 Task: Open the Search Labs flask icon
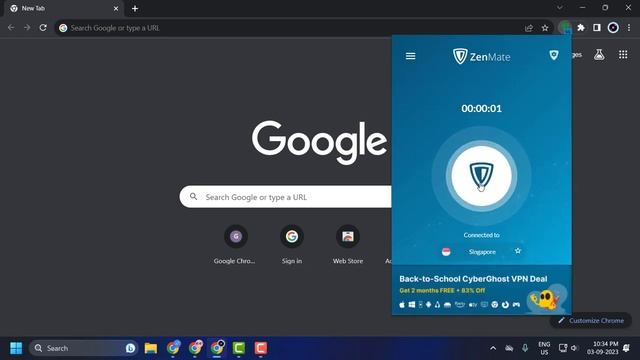599,55
